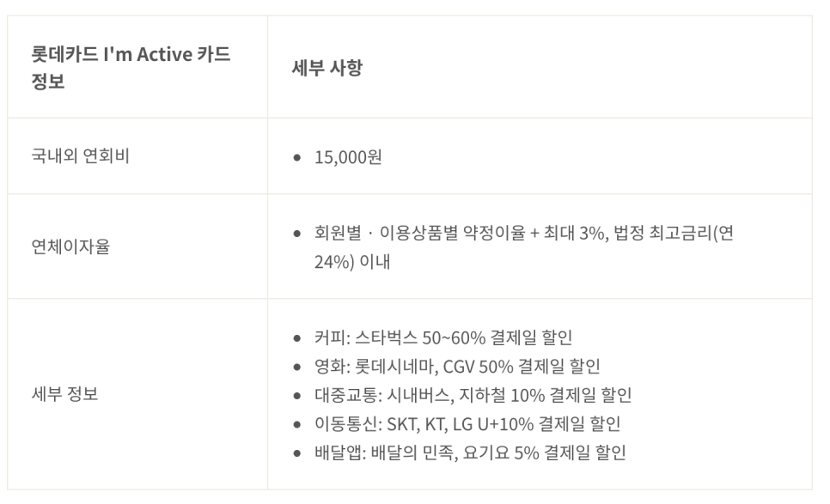Click the bullet beside 대중교통 benefit
This screenshot has height=504, width=830.
coord(297,396)
